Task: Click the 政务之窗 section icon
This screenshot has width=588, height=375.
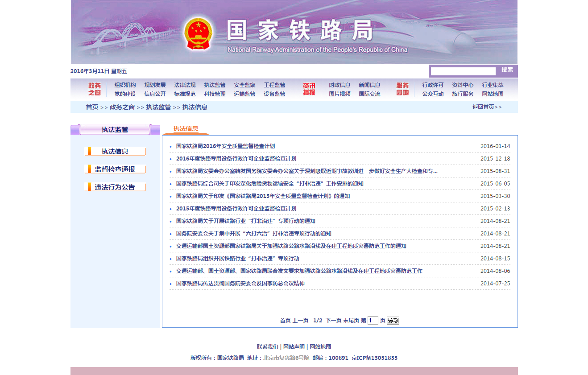Action: (x=94, y=89)
